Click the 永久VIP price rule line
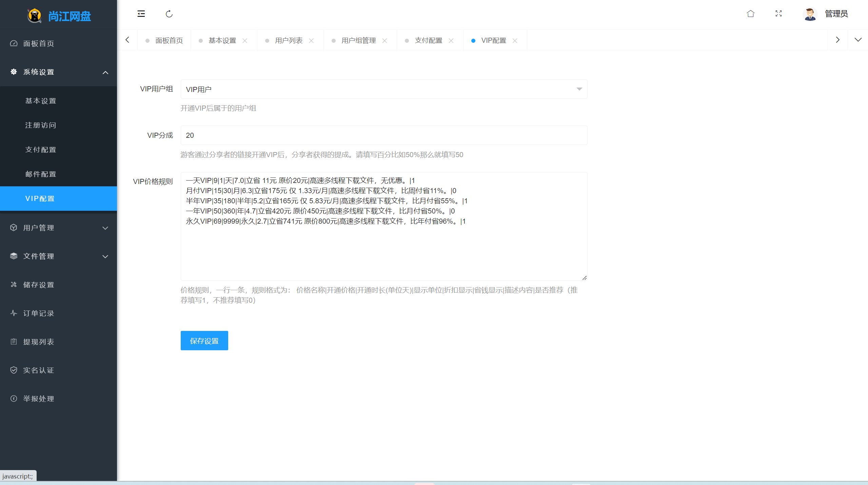 325,221
